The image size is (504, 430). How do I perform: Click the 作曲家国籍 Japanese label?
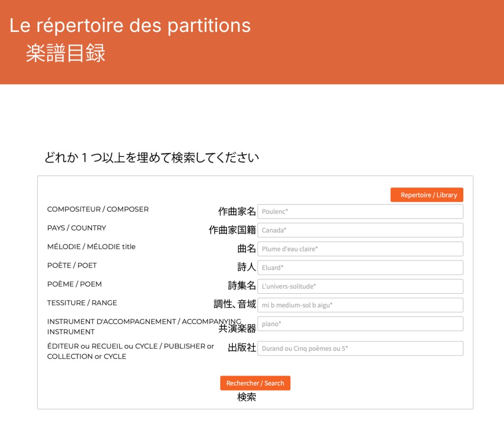pyautogui.click(x=232, y=230)
